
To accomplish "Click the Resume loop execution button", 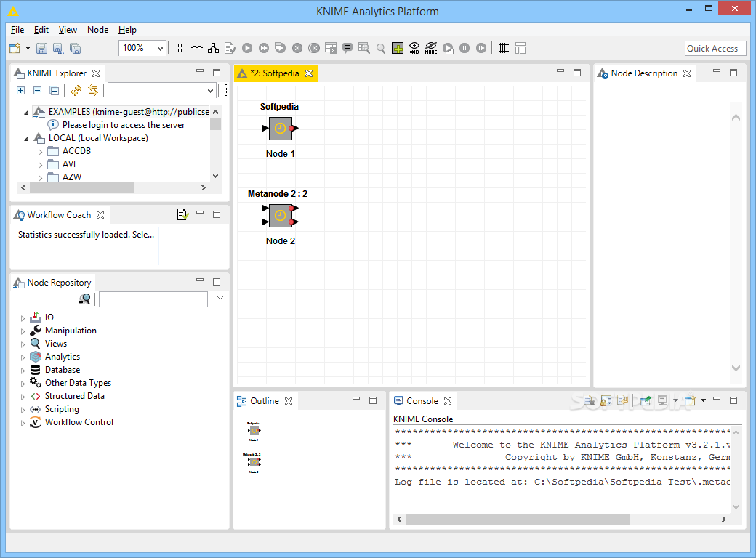I will click(x=481, y=48).
